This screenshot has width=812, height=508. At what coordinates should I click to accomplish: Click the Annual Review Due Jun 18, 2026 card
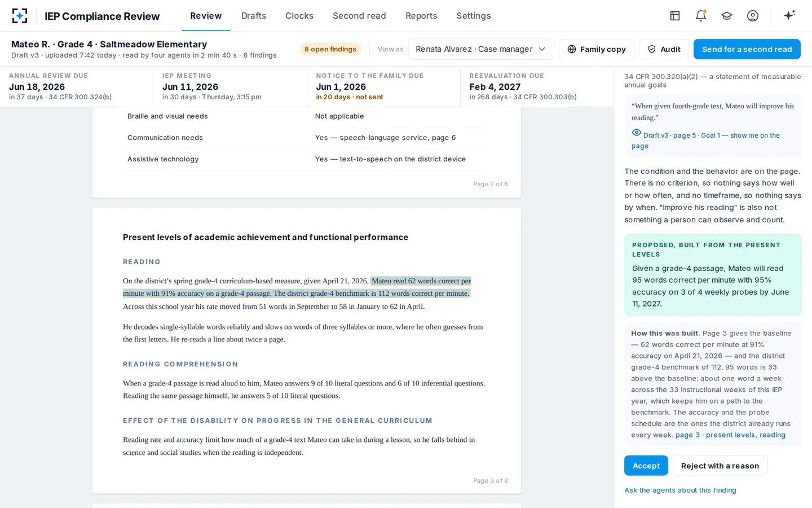coord(77,86)
